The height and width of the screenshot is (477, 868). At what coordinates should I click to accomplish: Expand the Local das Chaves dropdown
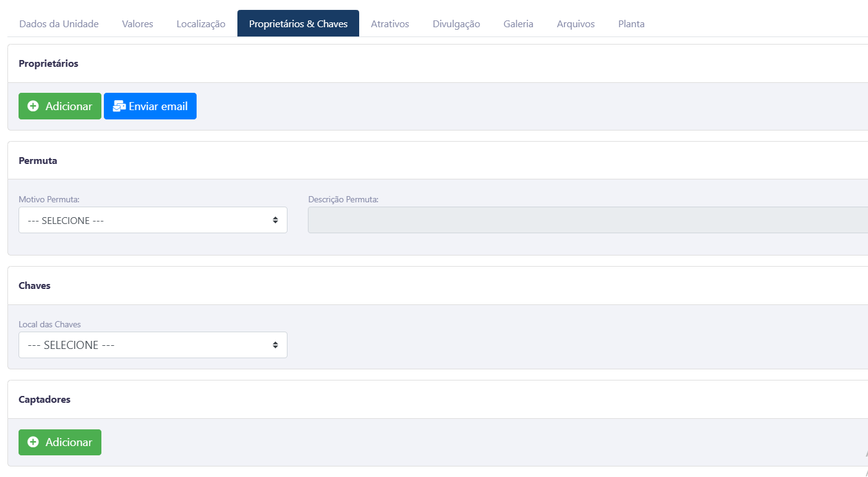153,345
